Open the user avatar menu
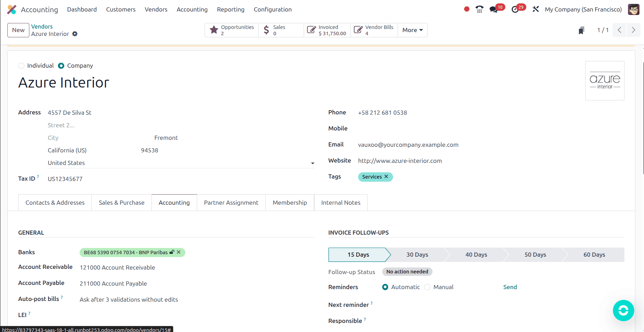 [634, 9]
